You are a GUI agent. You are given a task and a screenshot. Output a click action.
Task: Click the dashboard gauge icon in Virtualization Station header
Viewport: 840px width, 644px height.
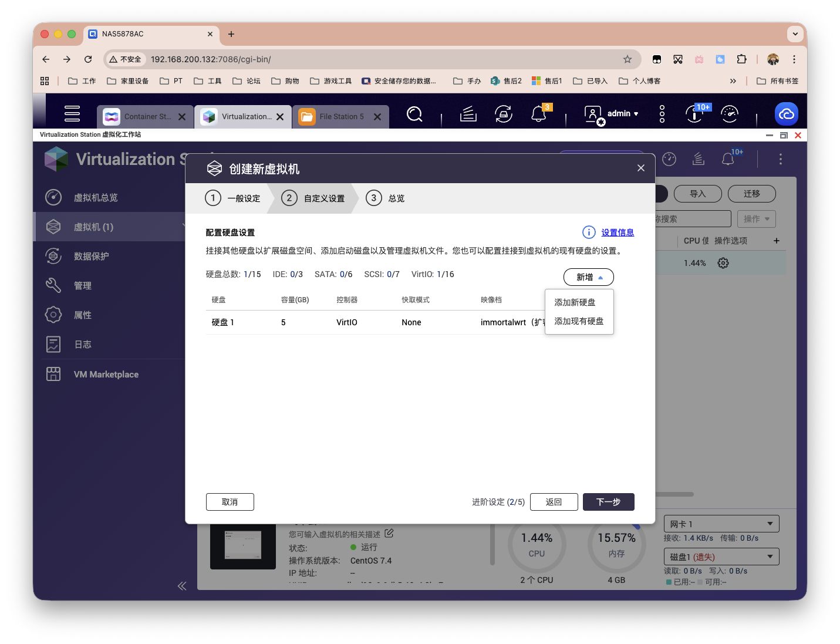pyautogui.click(x=669, y=159)
